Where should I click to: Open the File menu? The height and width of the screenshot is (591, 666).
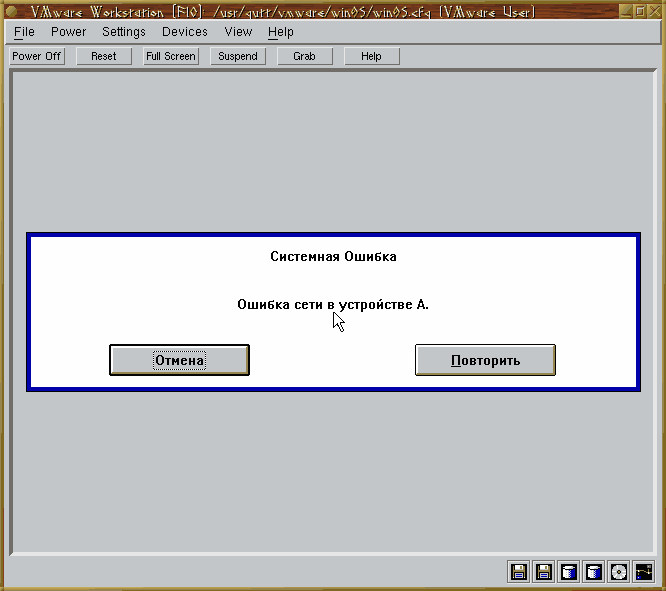[24, 32]
